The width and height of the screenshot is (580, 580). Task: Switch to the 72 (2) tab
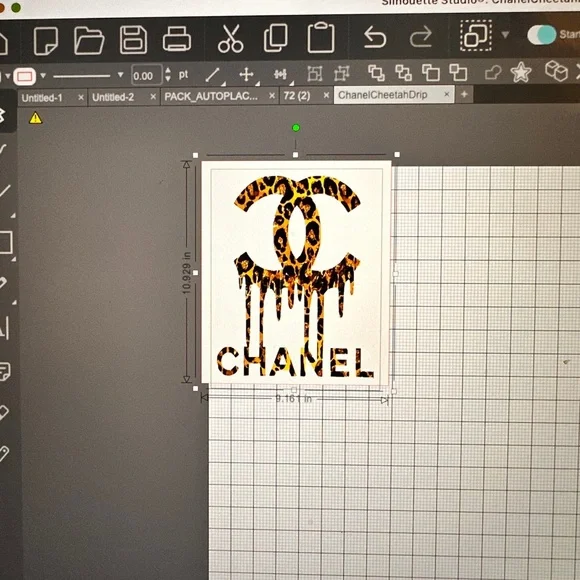pyautogui.click(x=297, y=96)
